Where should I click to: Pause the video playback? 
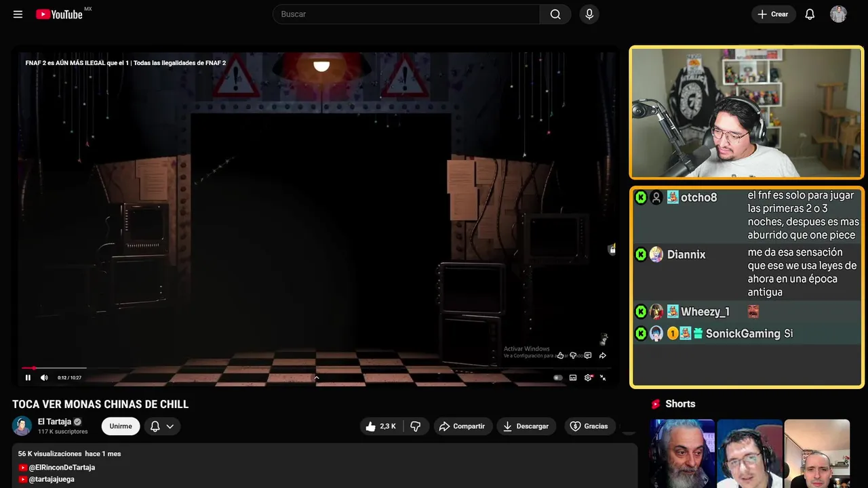(28, 378)
